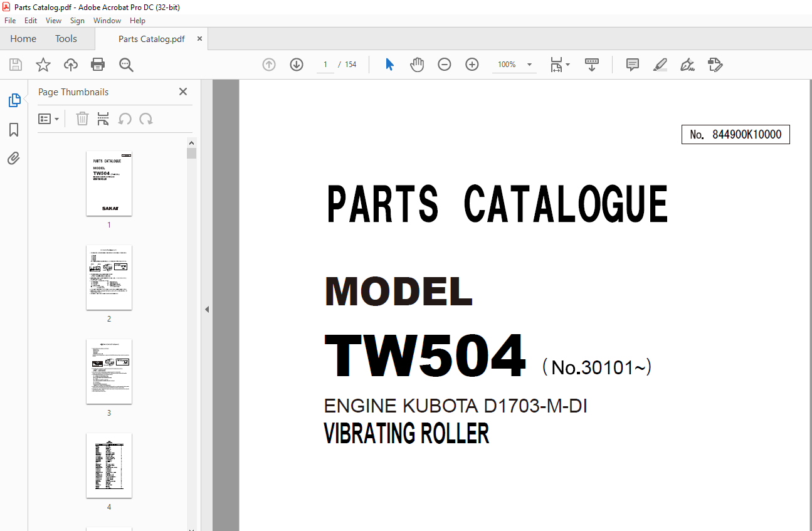Select page 3 thumbnail
812x531 pixels.
[x=109, y=372]
